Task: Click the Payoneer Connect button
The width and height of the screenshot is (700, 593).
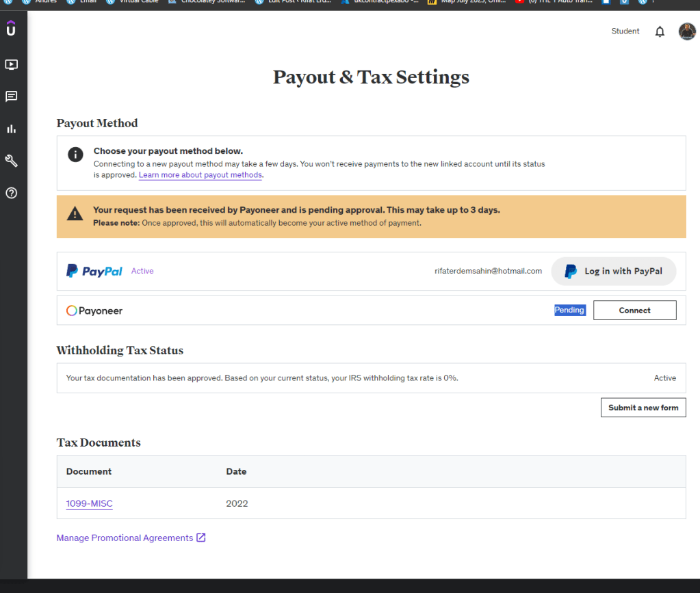Action: tap(635, 310)
